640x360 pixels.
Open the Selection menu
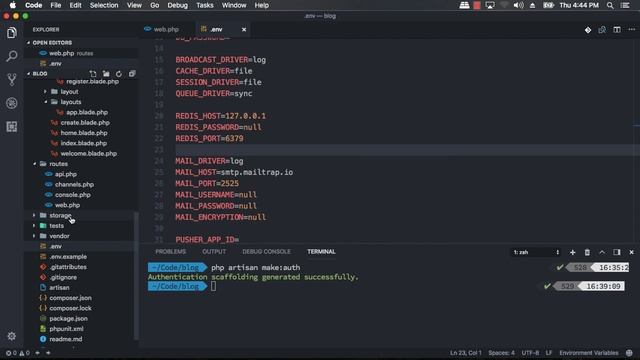point(104,5)
